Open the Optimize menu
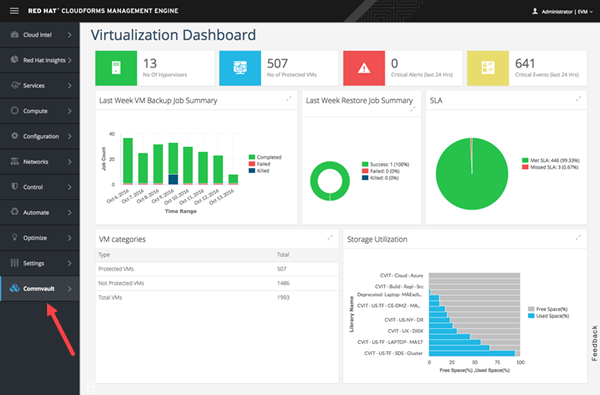Image resolution: width=600 pixels, height=395 pixels. click(x=40, y=238)
